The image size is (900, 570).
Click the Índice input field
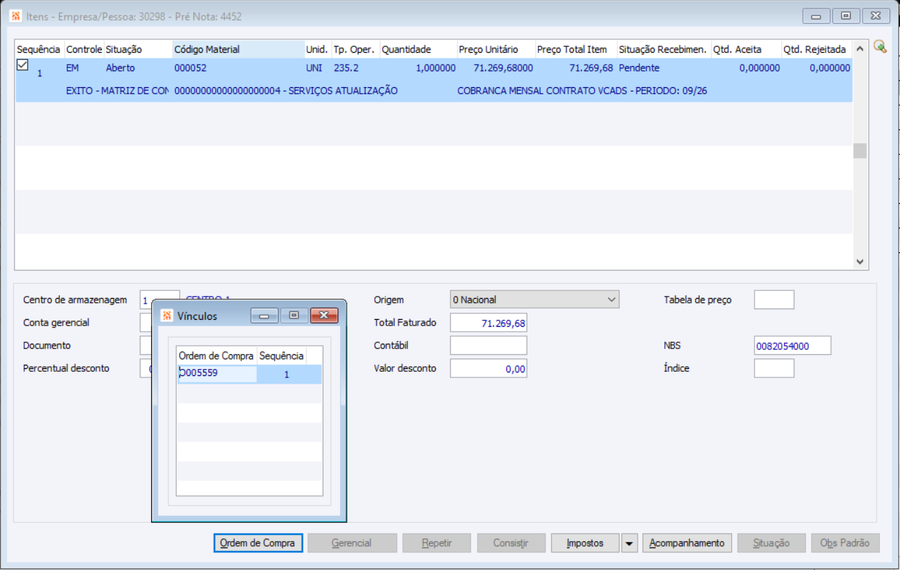(x=774, y=369)
